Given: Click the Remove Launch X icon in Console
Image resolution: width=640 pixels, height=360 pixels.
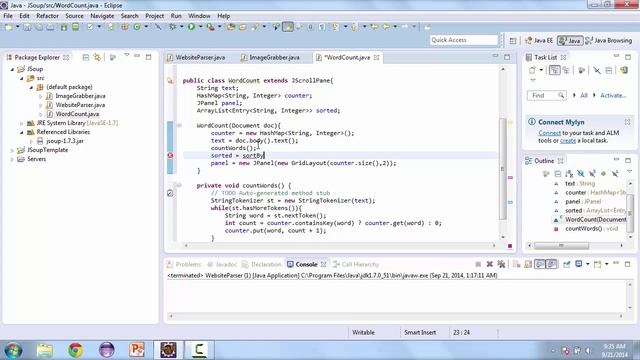Looking at the screenshot, I should point(489,264).
